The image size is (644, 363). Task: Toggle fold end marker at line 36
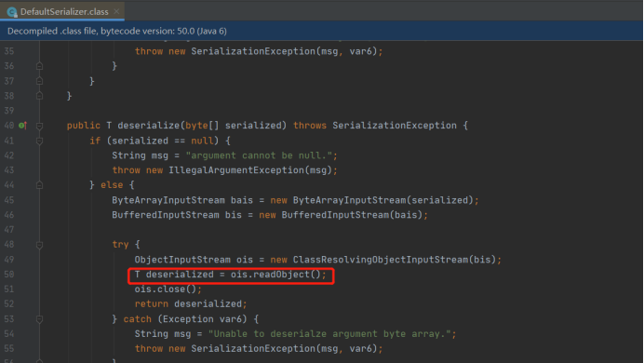[x=39, y=66]
